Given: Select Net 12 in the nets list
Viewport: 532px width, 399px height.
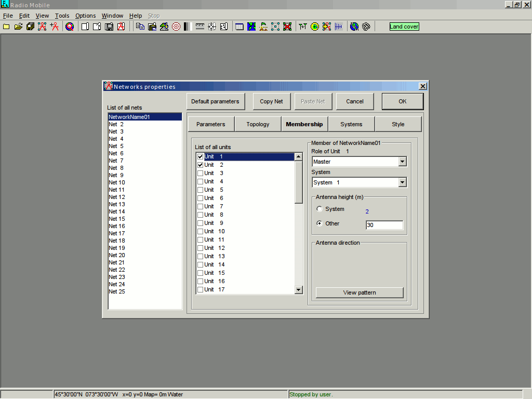Looking at the screenshot, I should pos(145,197).
